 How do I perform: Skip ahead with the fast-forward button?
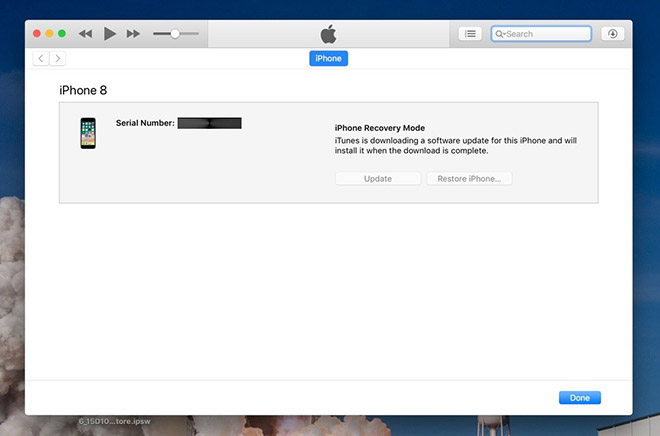tap(133, 34)
